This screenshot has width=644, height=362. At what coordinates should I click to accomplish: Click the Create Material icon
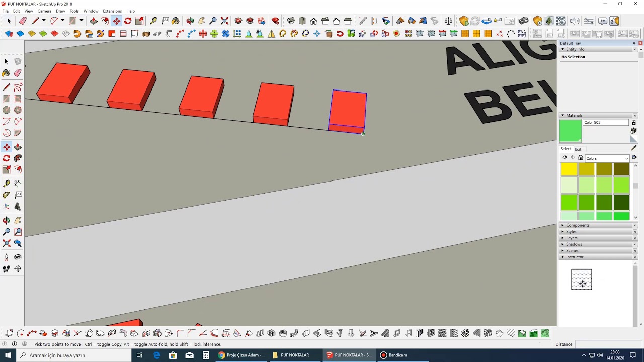[634, 131]
